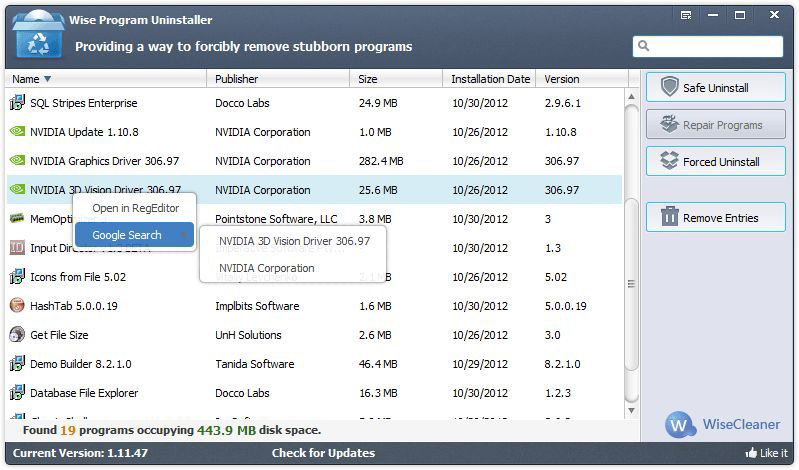Click the Wise Program Uninstaller recycle logo

(38, 34)
